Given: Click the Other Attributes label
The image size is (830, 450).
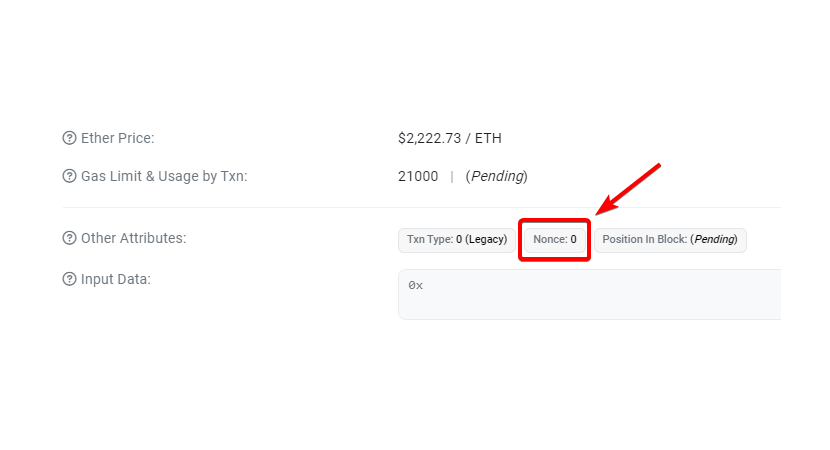Looking at the screenshot, I should click(133, 238).
